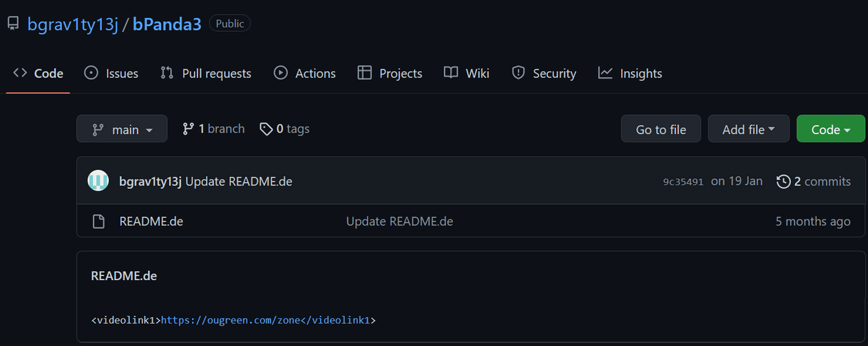
Task: Open the Wiki tab
Action: click(x=467, y=74)
